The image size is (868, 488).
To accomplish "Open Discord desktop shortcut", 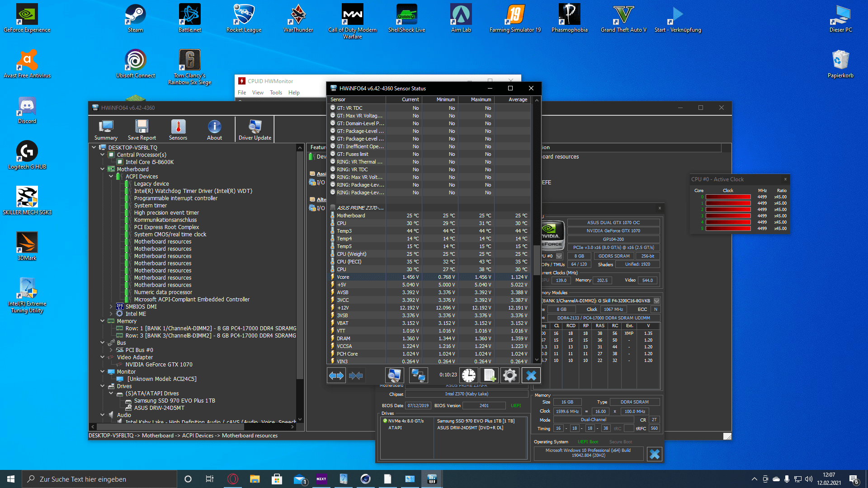I will 27,110.
